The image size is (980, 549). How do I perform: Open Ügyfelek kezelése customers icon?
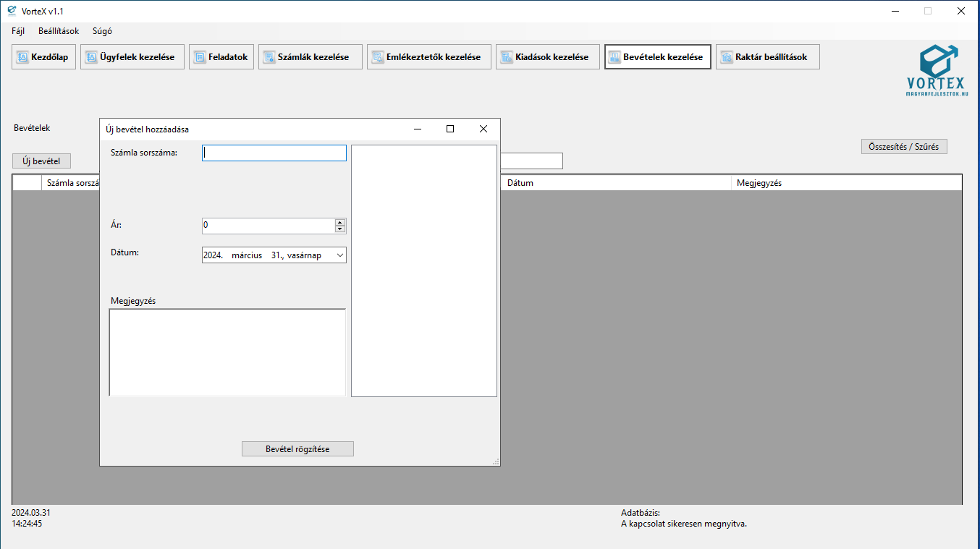click(91, 57)
